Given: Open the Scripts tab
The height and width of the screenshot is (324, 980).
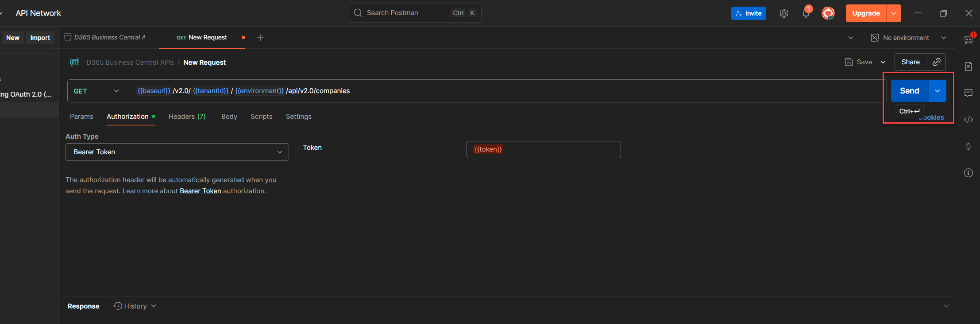Looking at the screenshot, I should click(262, 117).
